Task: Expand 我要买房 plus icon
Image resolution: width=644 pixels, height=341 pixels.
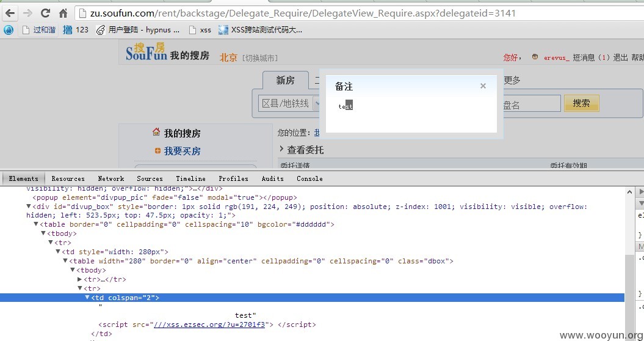Action: click(x=157, y=151)
